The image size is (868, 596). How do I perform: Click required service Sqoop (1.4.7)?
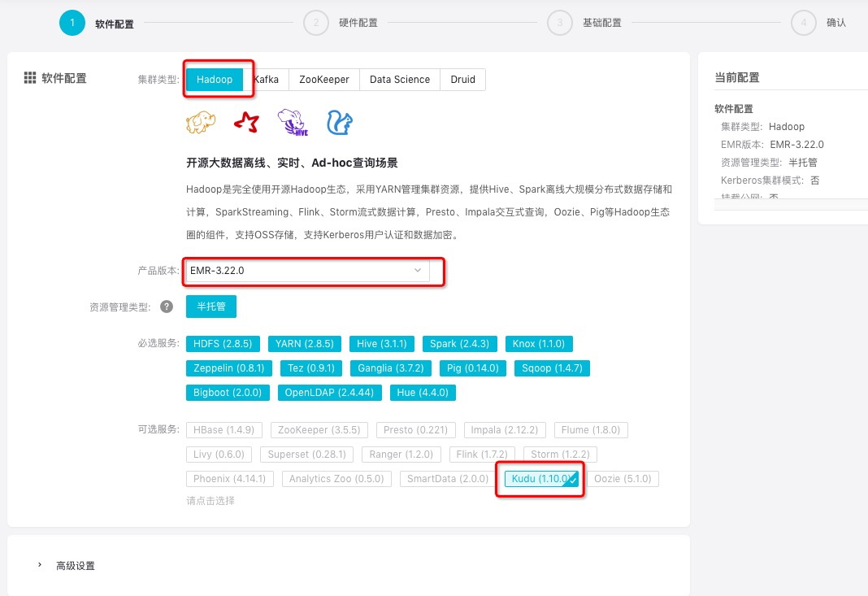click(x=552, y=368)
